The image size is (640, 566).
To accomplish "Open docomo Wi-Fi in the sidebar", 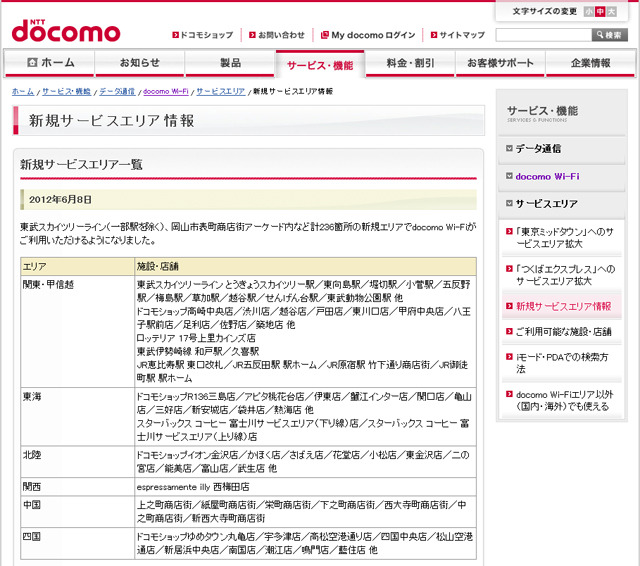I will pyautogui.click(x=547, y=176).
